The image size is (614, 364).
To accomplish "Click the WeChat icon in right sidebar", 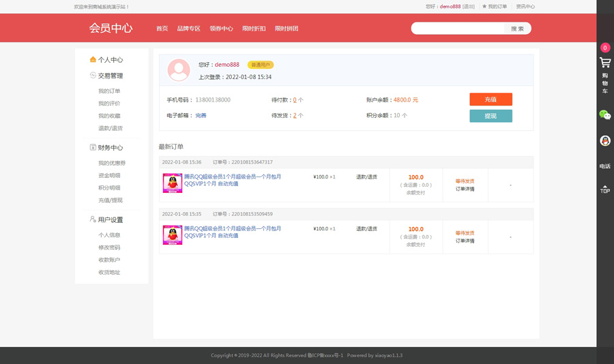I will pyautogui.click(x=605, y=115).
